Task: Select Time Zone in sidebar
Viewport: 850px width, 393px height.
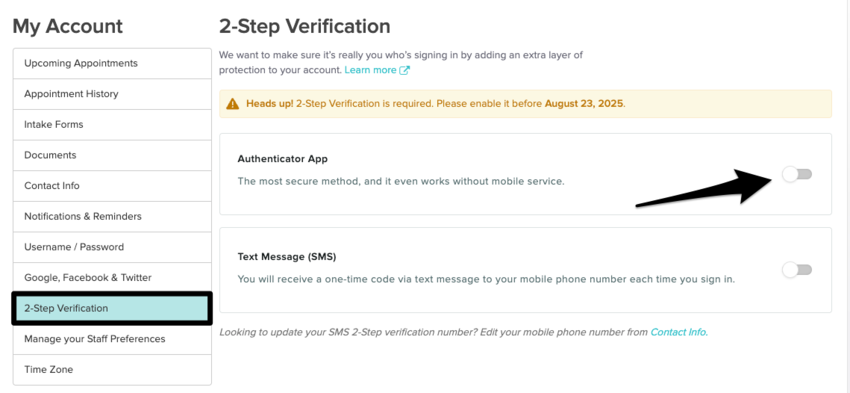Action: 112,370
